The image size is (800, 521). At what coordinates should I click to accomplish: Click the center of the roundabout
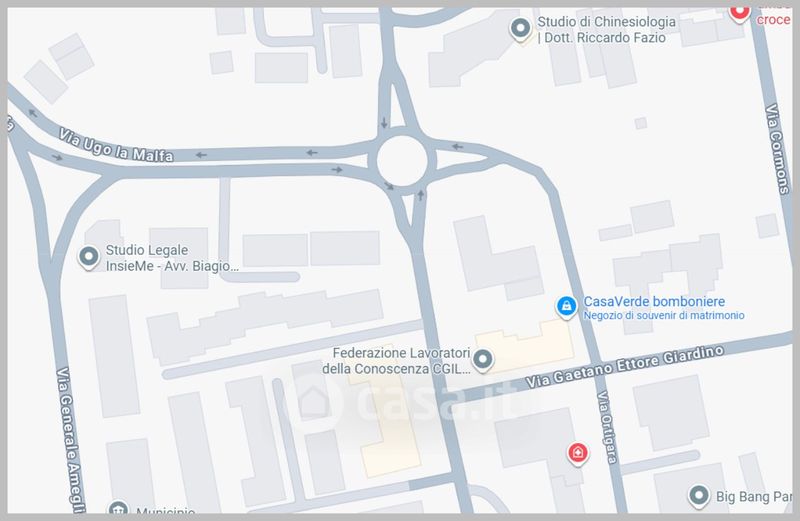click(402, 161)
